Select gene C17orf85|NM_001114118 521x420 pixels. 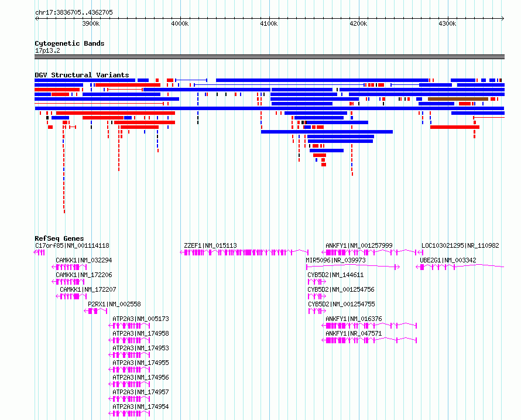coord(72,245)
